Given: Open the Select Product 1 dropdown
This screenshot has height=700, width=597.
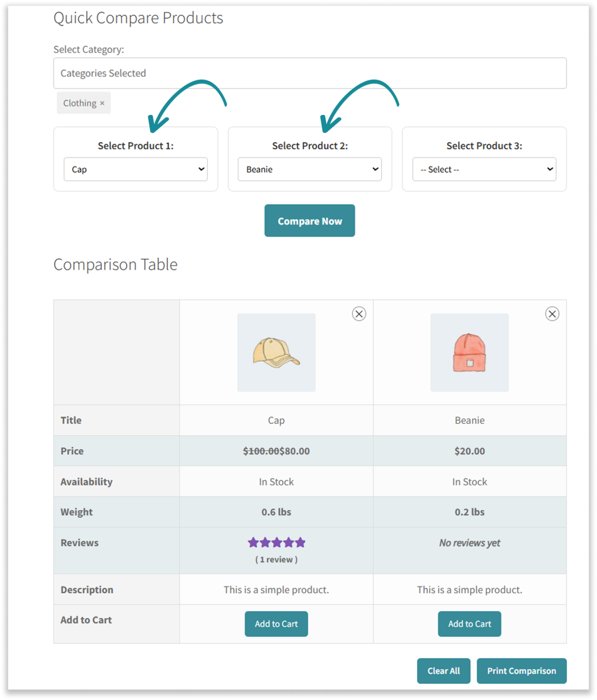Looking at the screenshot, I should pyautogui.click(x=135, y=169).
